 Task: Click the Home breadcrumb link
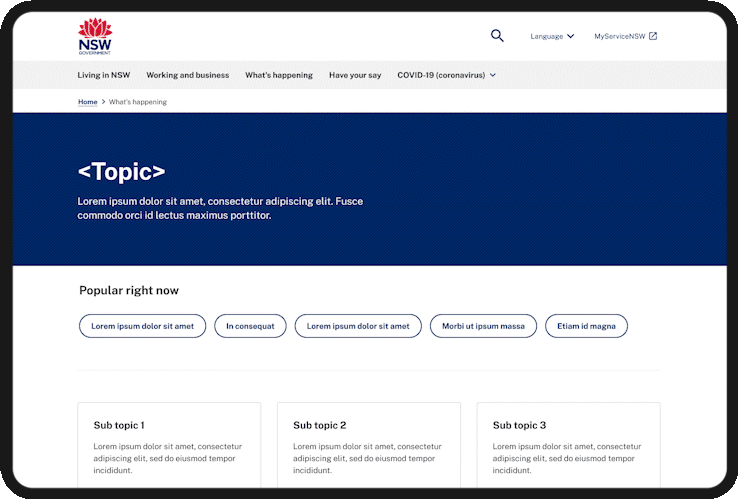click(x=88, y=102)
